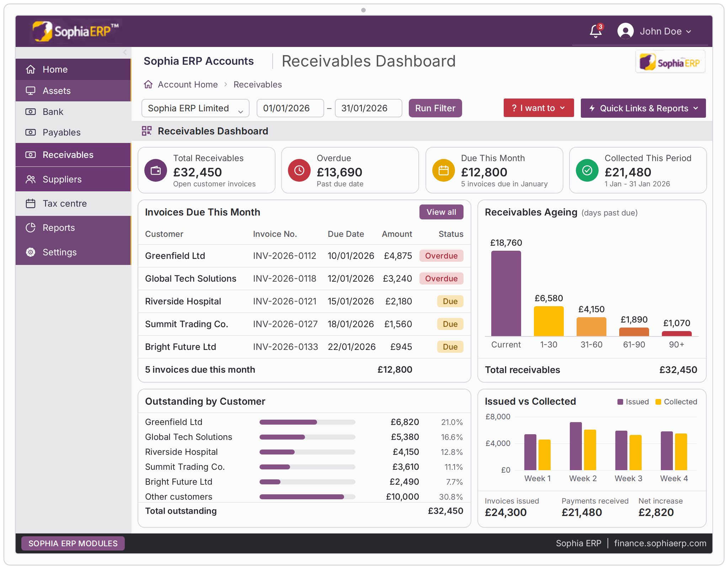Click the Due Date column header
The image size is (728, 569).
pyautogui.click(x=346, y=234)
